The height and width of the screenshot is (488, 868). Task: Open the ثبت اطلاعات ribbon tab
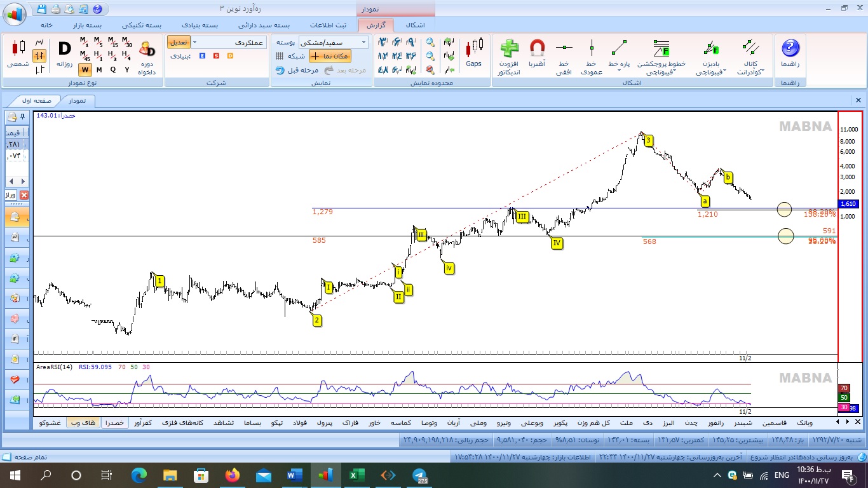point(329,25)
